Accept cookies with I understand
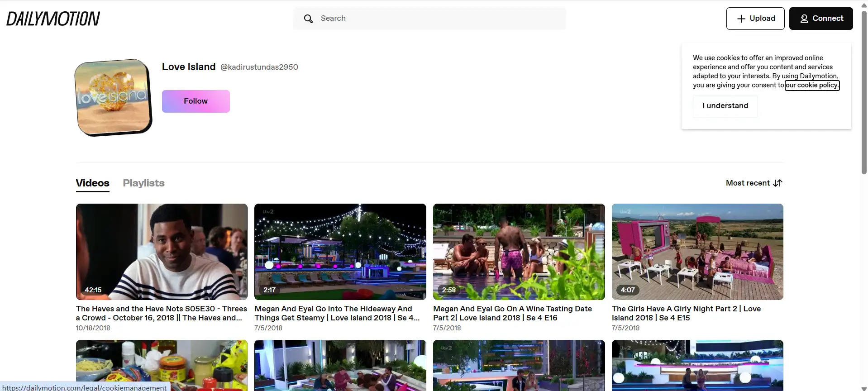 pos(725,106)
